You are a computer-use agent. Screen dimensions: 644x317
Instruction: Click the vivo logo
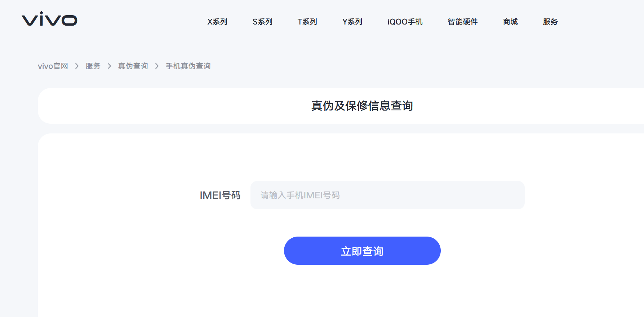tap(49, 19)
